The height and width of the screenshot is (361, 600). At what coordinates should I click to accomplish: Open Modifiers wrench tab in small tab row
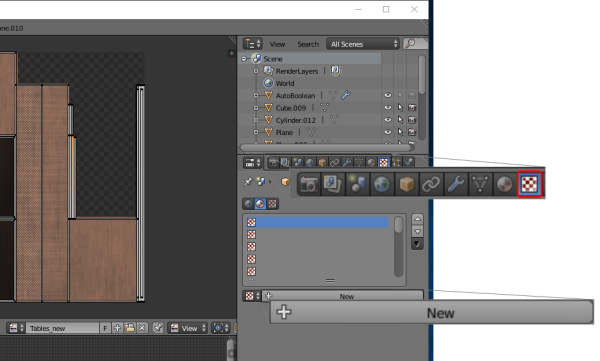[347, 163]
